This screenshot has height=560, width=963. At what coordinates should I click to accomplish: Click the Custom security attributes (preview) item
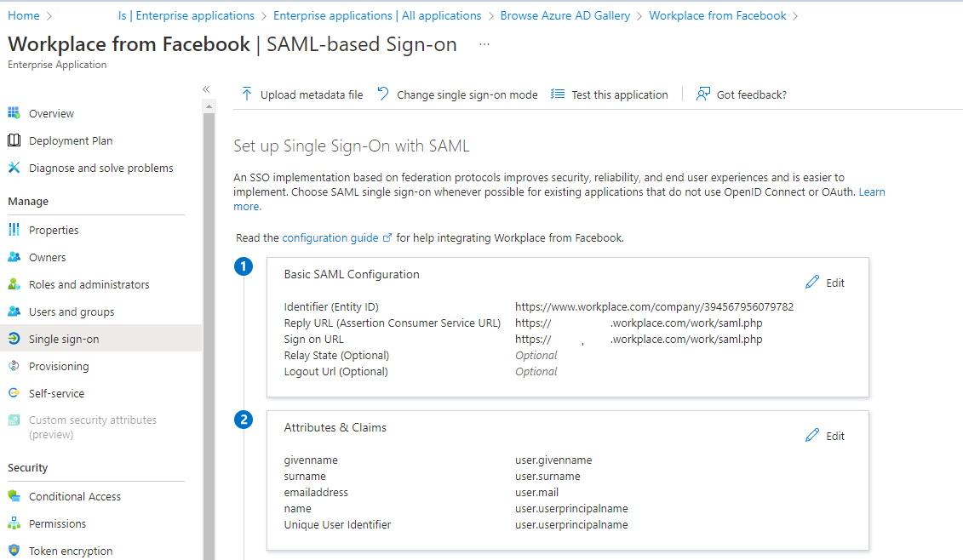(93, 427)
